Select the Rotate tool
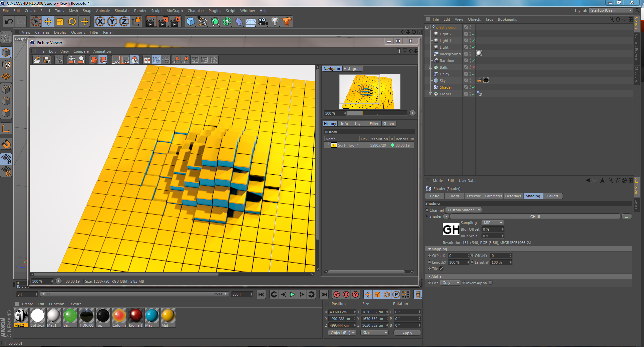644x347 pixels. [x=72, y=22]
